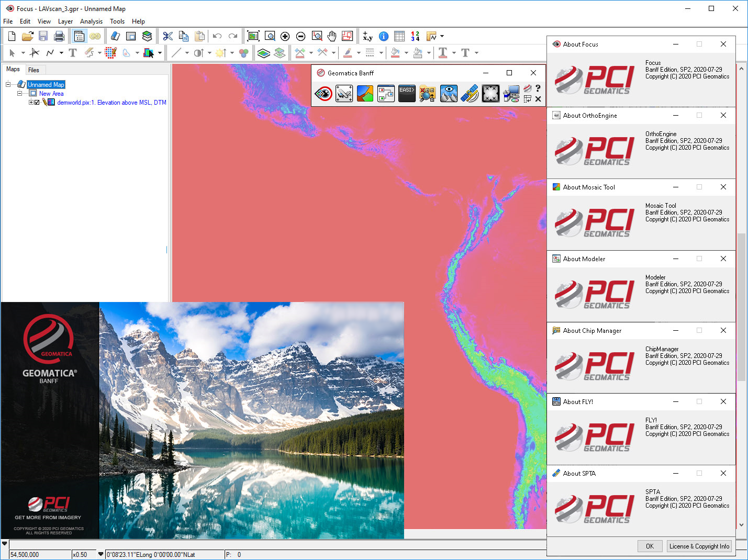Select the Unnamed Map tree item
Image resolution: width=748 pixels, height=560 pixels.
46,85
